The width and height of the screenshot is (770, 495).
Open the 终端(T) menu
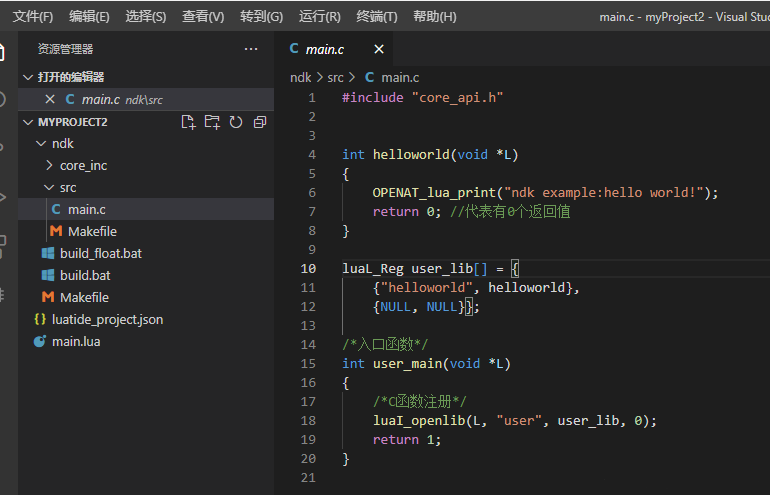[x=377, y=17]
